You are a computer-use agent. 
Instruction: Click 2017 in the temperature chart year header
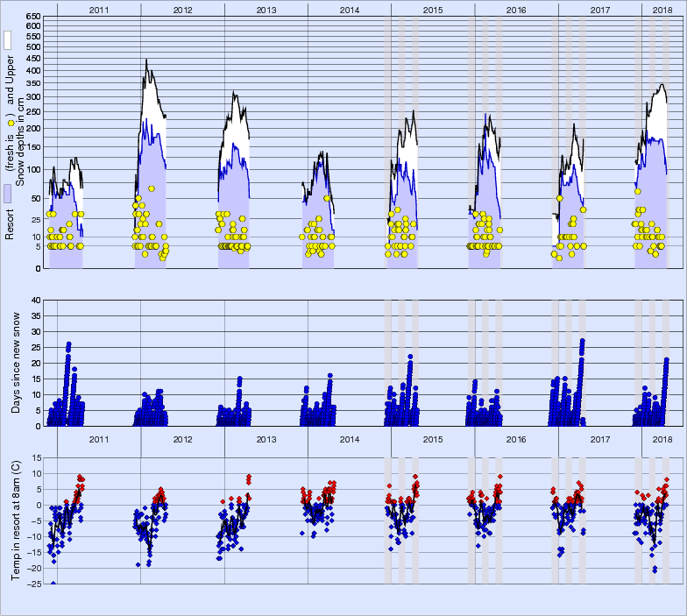599,439
